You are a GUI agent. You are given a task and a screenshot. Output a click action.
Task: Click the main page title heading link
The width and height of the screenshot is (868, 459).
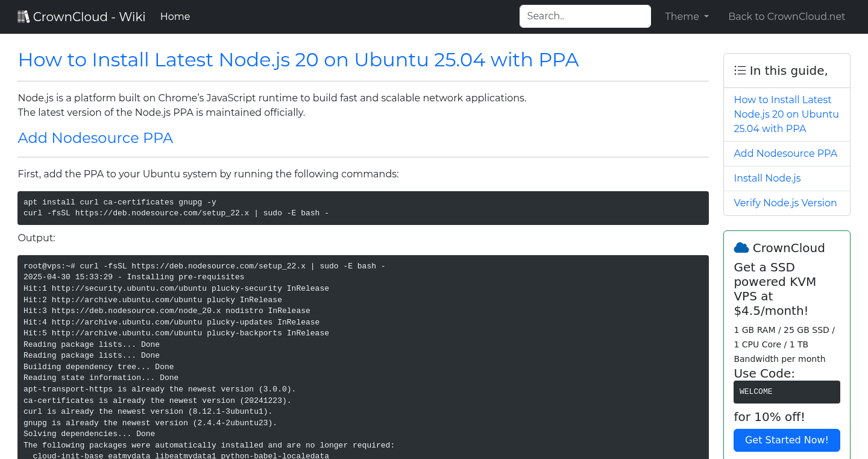[x=298, y=60]
